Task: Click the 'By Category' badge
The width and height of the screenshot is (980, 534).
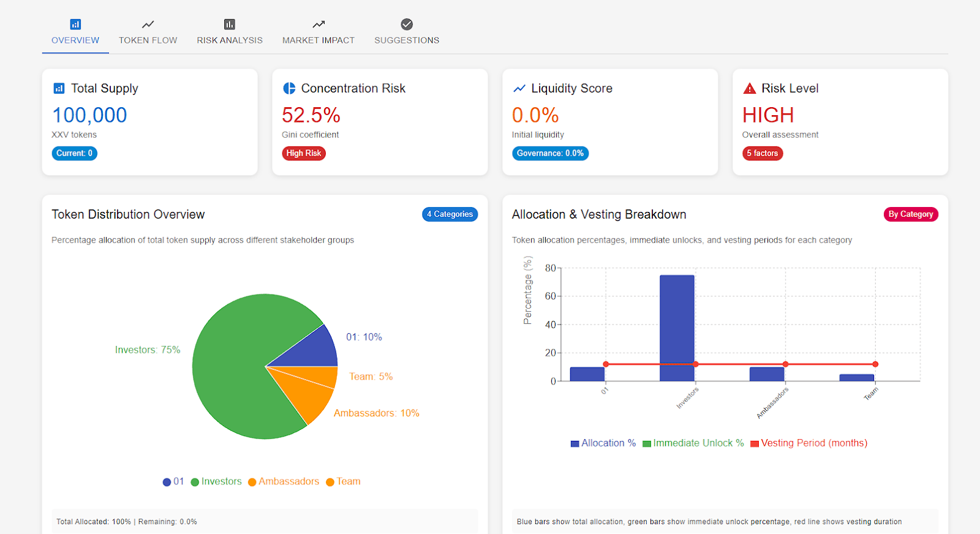Action: tap(911, 214)
